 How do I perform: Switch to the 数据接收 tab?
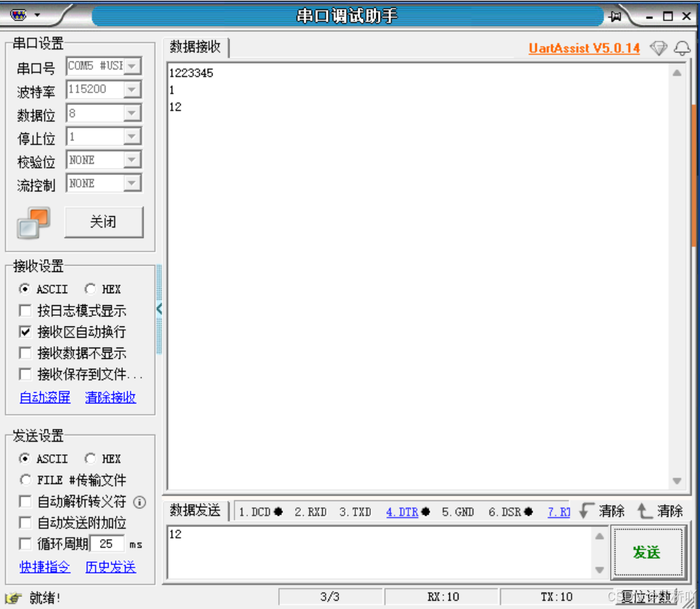[195, 47]
